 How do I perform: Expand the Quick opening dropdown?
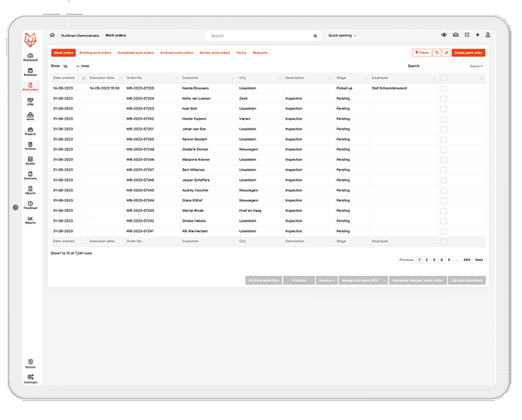tap(342, 35)
